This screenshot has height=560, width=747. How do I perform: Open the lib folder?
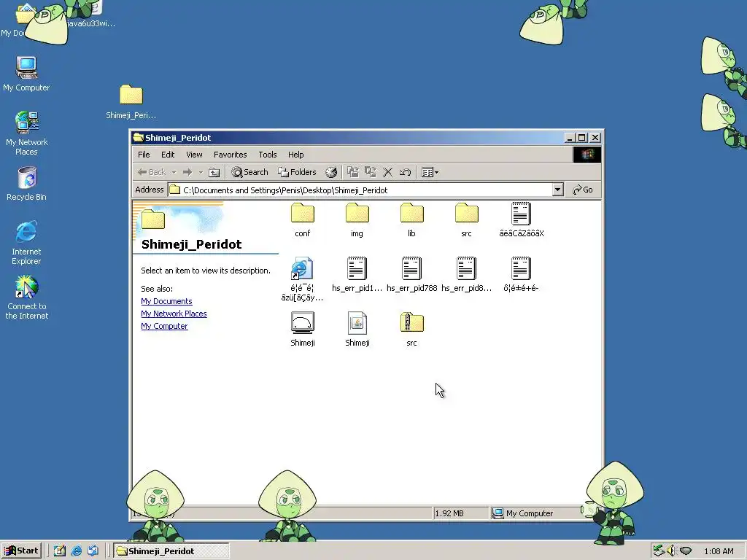point(411,220)
